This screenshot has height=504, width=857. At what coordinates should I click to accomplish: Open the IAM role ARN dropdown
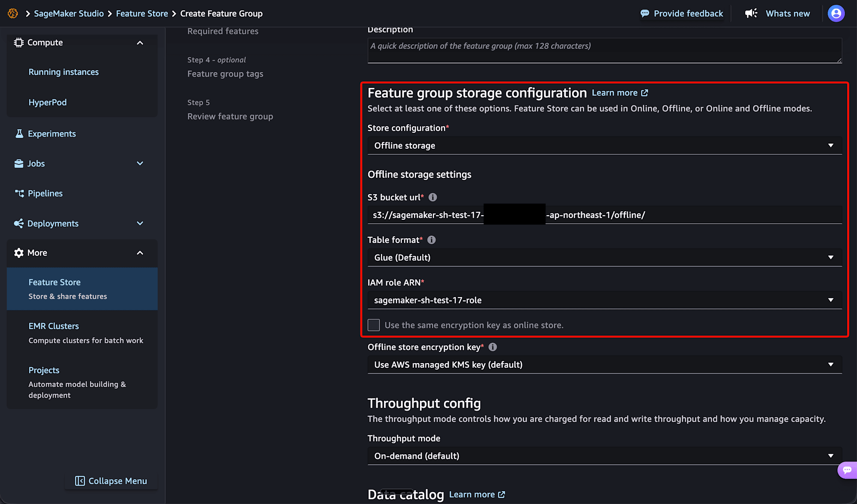[x=605, y=300]
